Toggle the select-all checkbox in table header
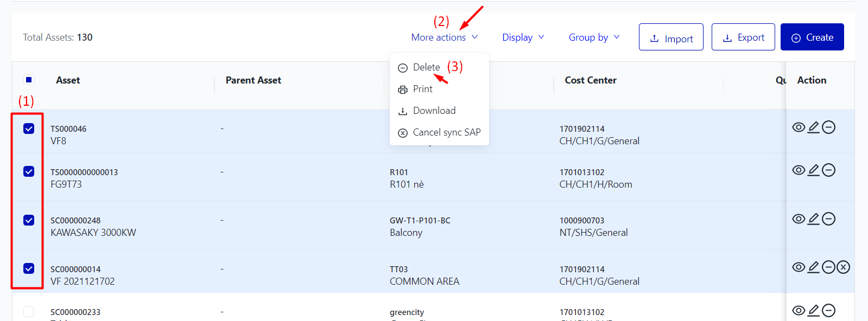This screenshot has width=868, height=321. click(29, 80)
